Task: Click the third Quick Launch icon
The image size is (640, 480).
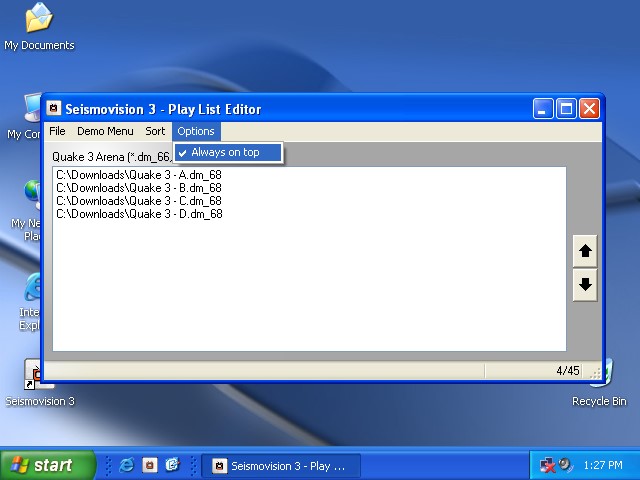Action: (x=172, y=465)
